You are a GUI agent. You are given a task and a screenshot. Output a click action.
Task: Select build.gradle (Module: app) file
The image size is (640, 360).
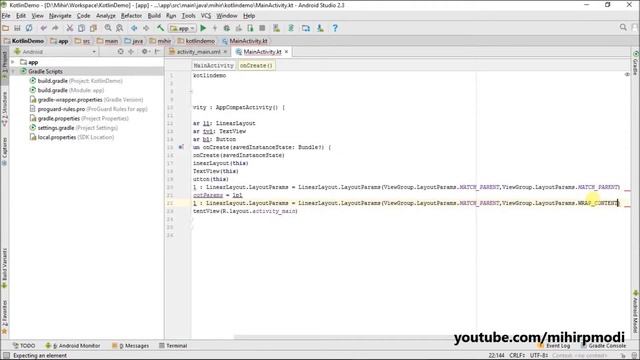(67, 90)
